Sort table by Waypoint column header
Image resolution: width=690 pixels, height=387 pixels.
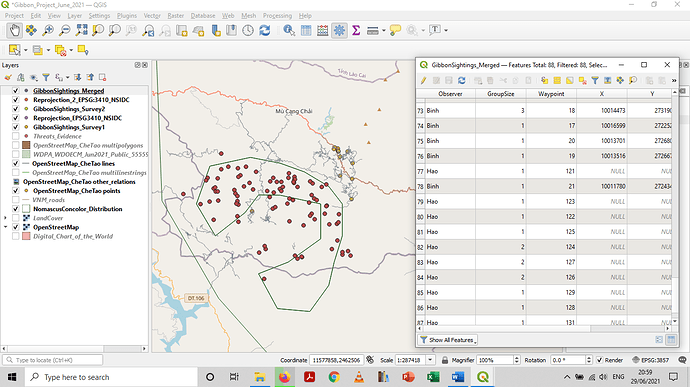[x=551, y=94]
